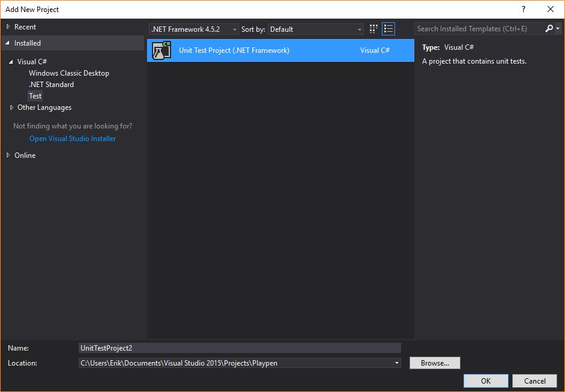
Task: Select Windows Classic Desktop category
Action: coord(69,73)
